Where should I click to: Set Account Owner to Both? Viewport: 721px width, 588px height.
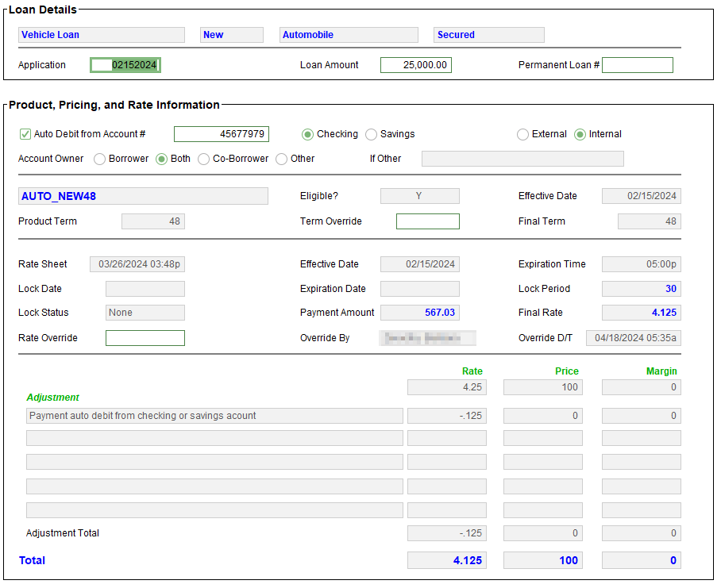161,159
